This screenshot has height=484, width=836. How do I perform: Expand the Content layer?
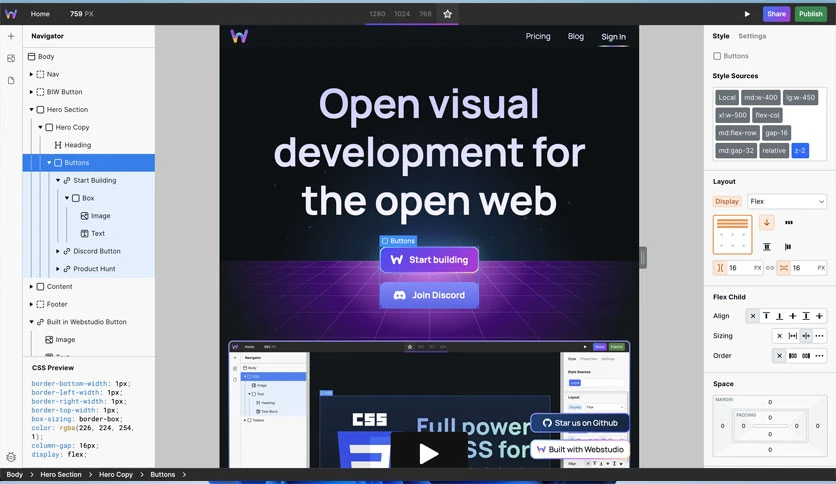(x=31, y=287)
